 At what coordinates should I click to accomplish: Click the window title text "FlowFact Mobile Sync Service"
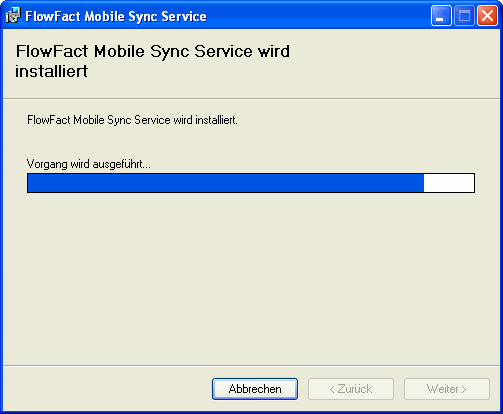(x=116, y=16)
